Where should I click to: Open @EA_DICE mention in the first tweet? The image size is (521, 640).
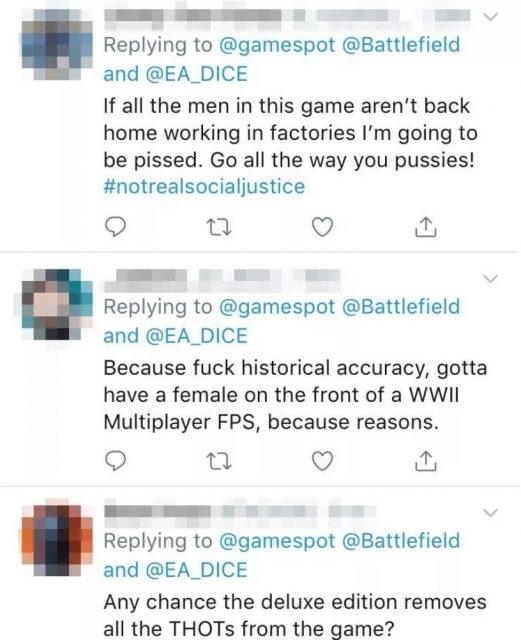[196, 74]
